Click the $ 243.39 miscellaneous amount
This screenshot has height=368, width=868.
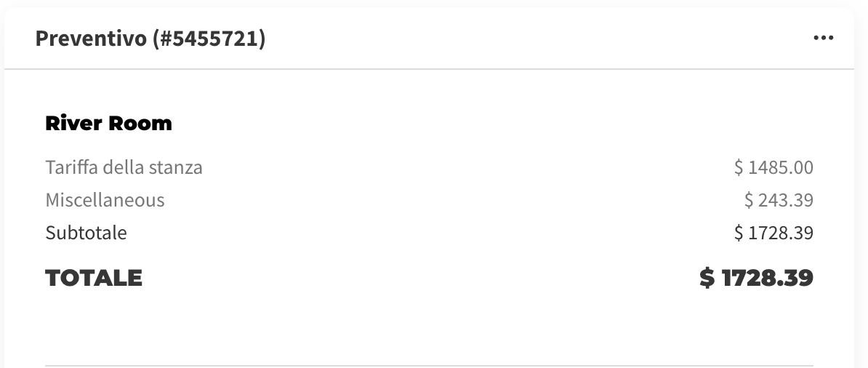pos(779,200)
